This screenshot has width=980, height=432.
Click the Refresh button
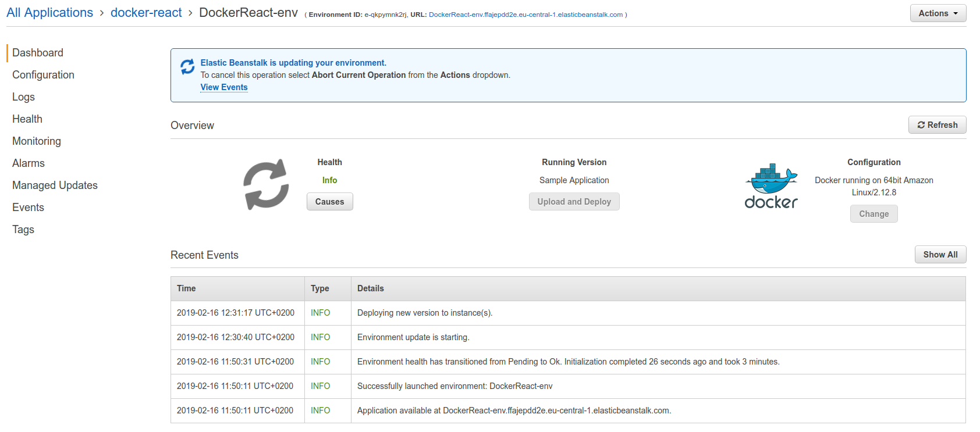click(938, 125)
